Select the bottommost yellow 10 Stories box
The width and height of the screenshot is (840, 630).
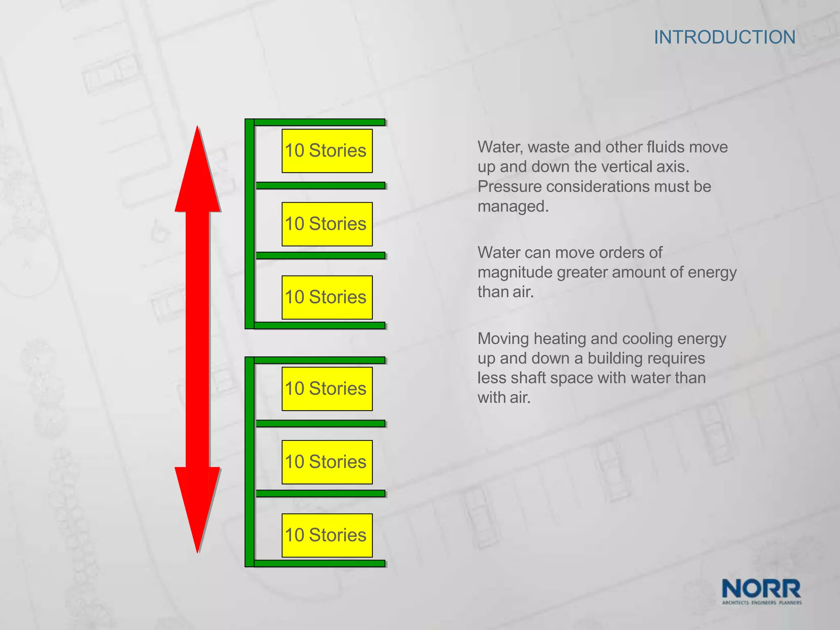327,535
